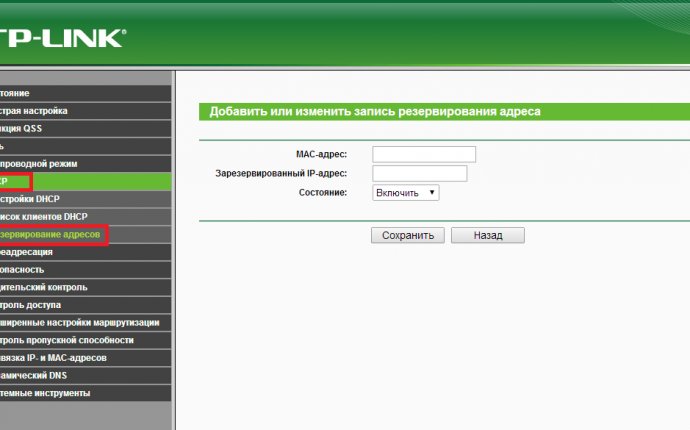The height and width of the screenshot is (430, 690).
Task: Click the Зарезервированный IP-адрес label
Action: pos(281,173)
